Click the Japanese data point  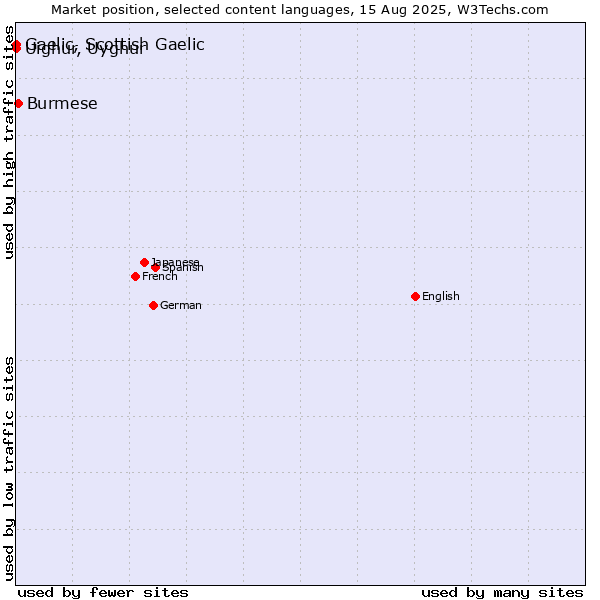(144, 262)
